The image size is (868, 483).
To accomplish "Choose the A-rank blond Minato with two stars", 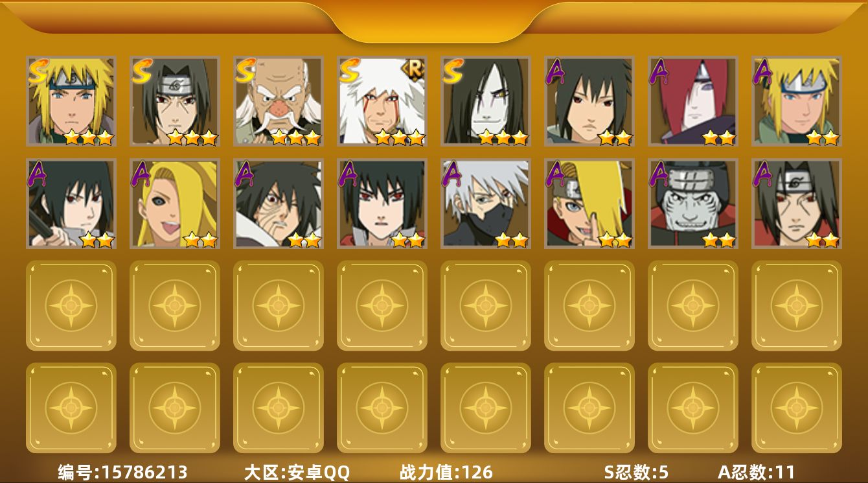I will pos(797,101).
